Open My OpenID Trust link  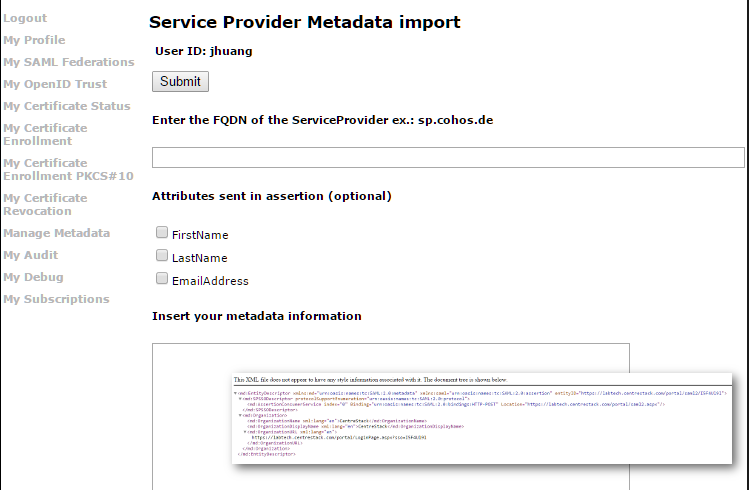click(x=55, y=84)
